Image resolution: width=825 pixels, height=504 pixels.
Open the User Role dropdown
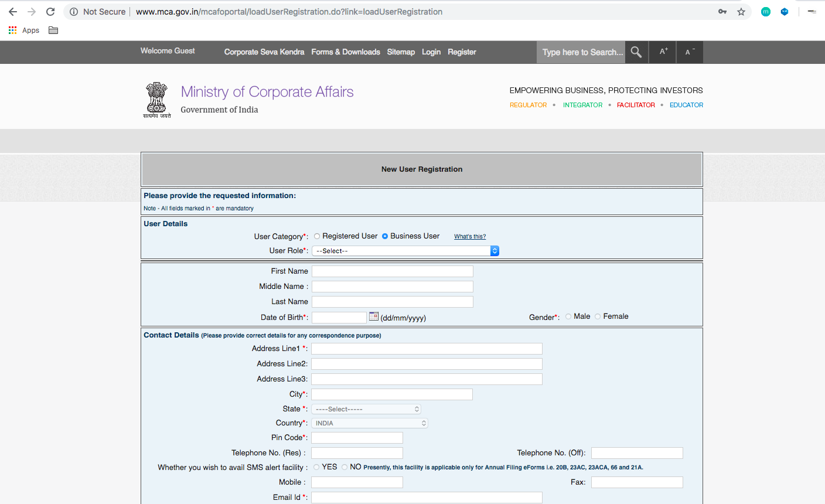[x=405, y=251]
